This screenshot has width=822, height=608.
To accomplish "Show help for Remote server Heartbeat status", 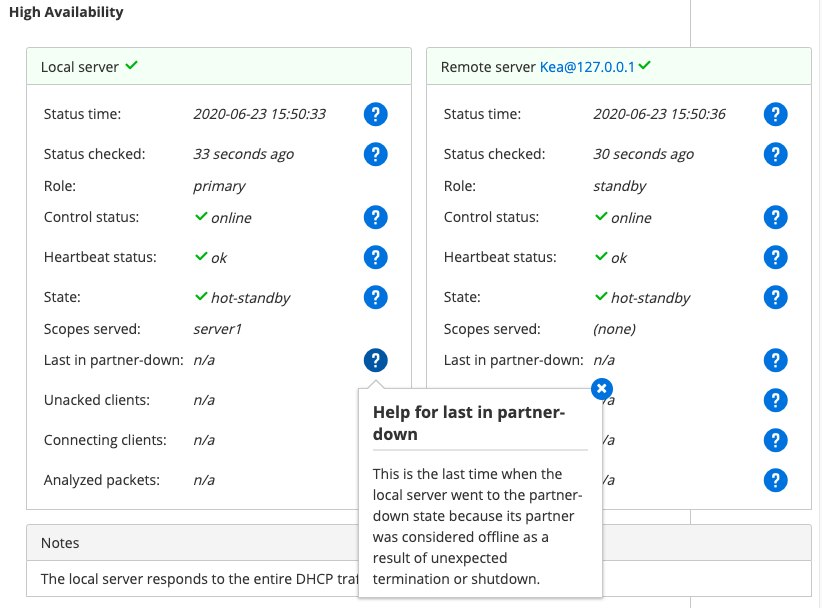I will tap(775, 257).
